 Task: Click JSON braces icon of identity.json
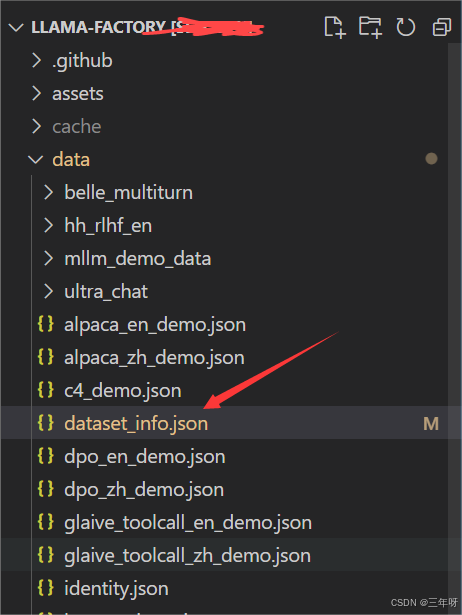coord(45,588)
